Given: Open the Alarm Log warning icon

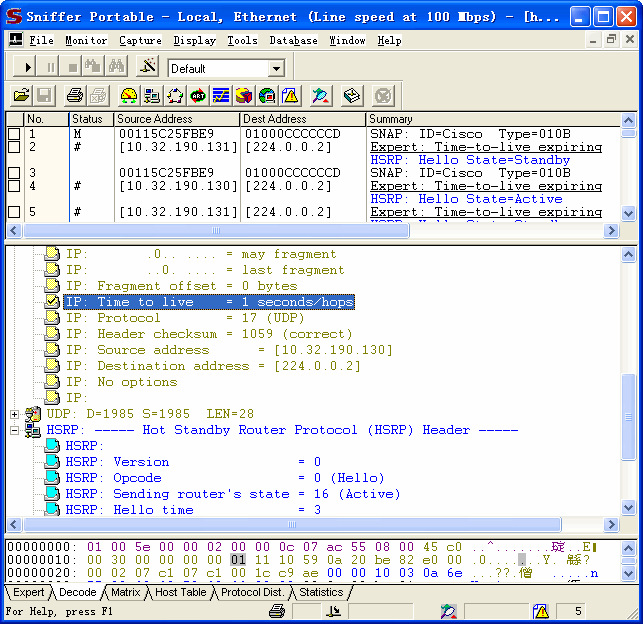Looking at the screenshot, I should [x=290, y=96].
